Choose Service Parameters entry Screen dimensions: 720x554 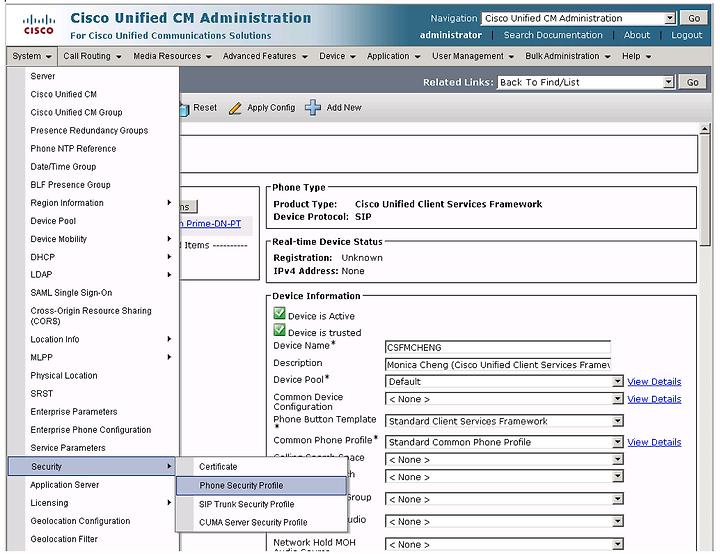[68, 448]
